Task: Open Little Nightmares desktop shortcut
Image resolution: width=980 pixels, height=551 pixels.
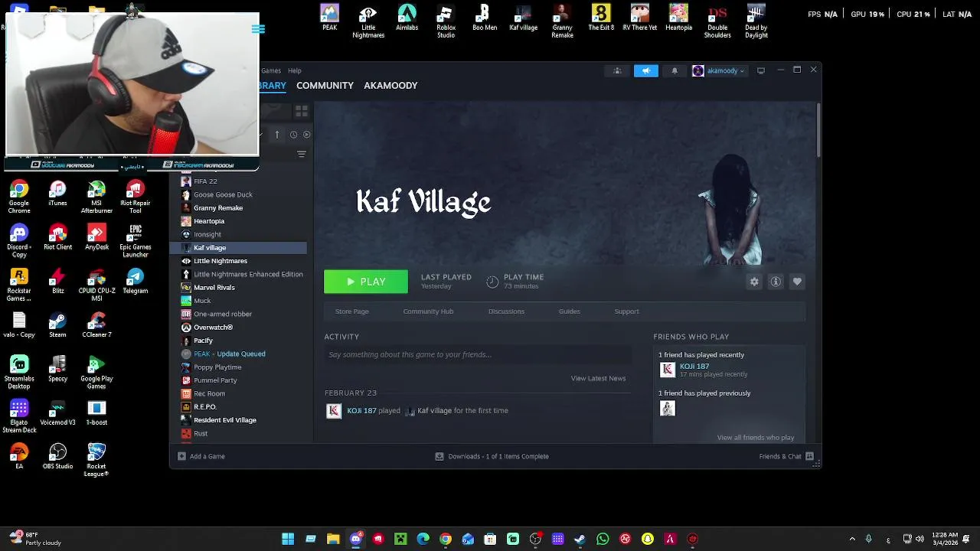Action: (368, 21)
